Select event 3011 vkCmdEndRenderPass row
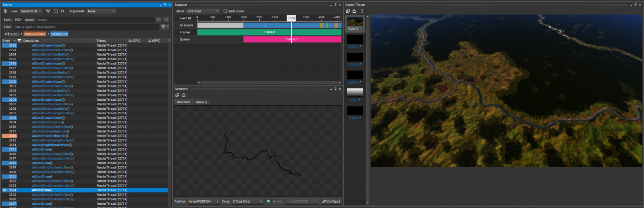Screen dimensions: 644x208 coord(85,131)
